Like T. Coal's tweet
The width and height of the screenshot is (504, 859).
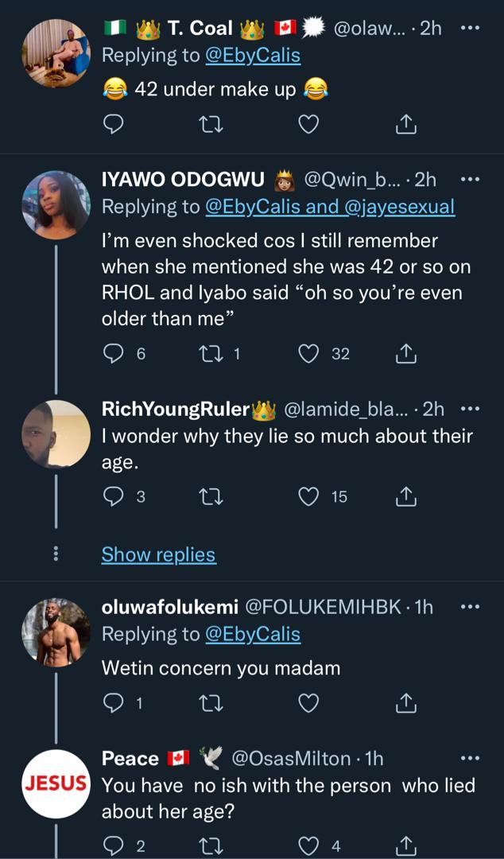pos(308,123)
